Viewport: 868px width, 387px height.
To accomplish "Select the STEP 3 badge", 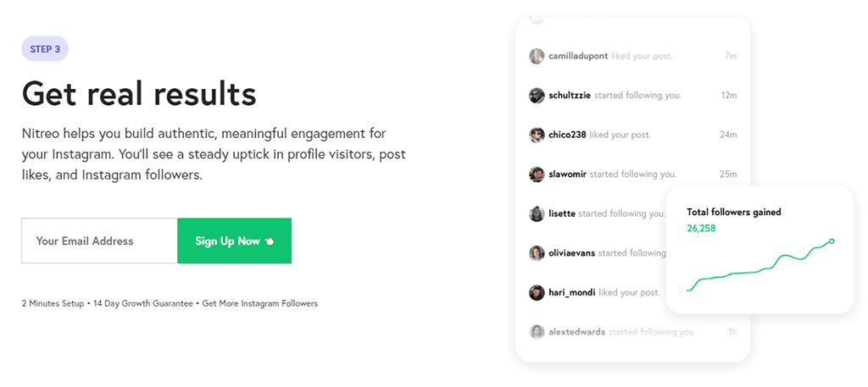I will pyautogui.click(x=45, y=49).
